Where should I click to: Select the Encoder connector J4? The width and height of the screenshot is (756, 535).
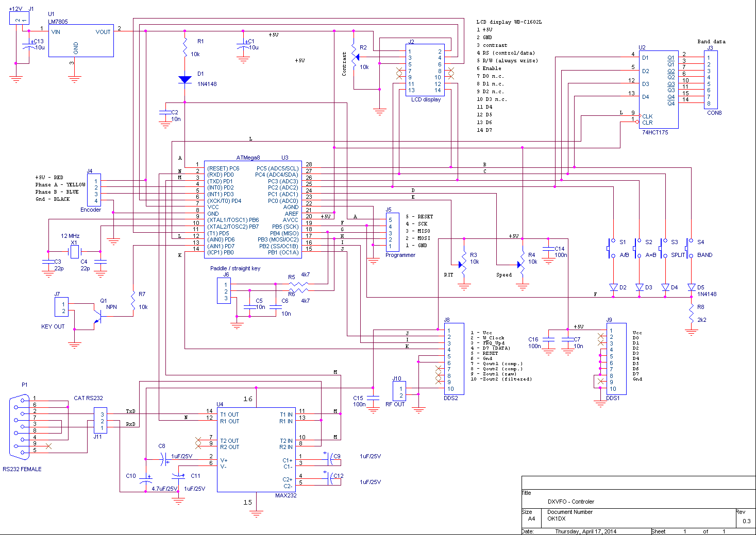pyautogui.click(x=94, y=190)
